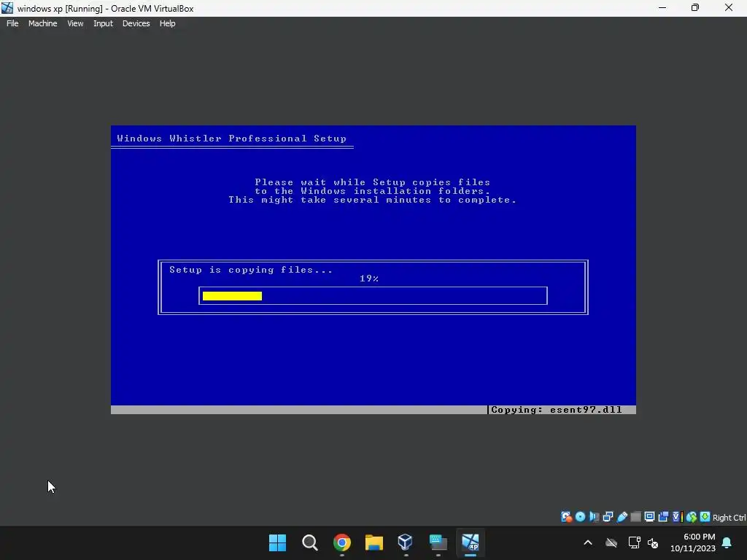Click the shared folders indicator
Image resolution: width=747 pixels, height=560 pixels.
click(635, 517)
